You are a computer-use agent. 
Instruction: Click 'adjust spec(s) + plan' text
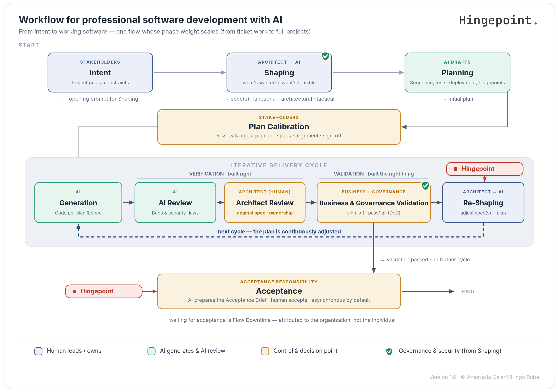[483, 213]
